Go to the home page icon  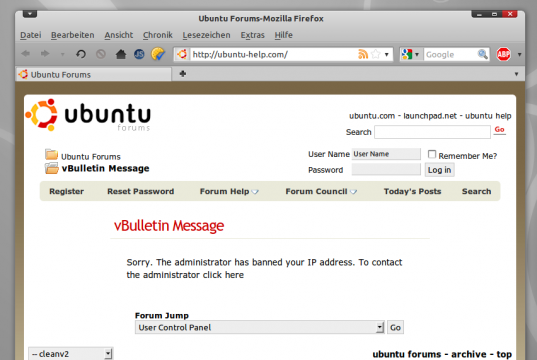121,54
